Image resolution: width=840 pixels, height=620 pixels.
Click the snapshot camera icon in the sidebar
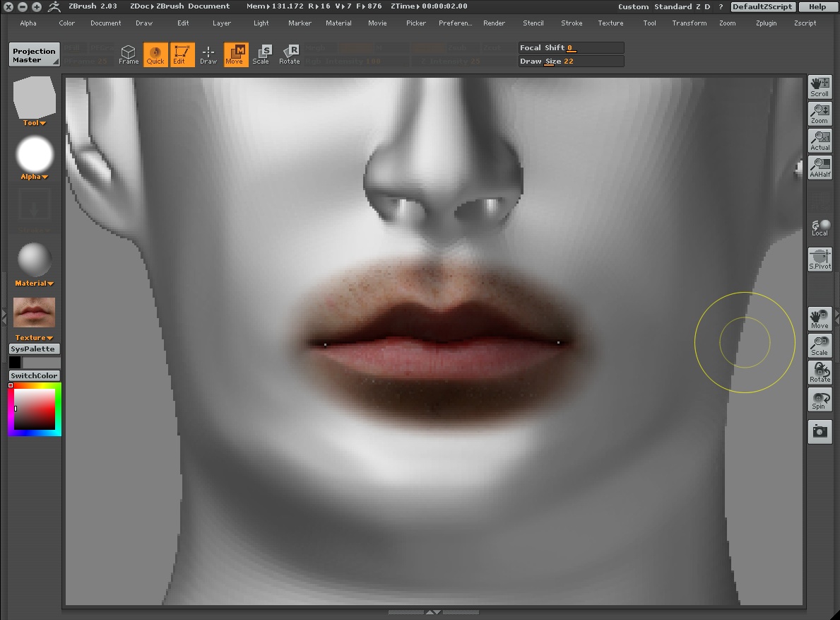pos(820,431)
